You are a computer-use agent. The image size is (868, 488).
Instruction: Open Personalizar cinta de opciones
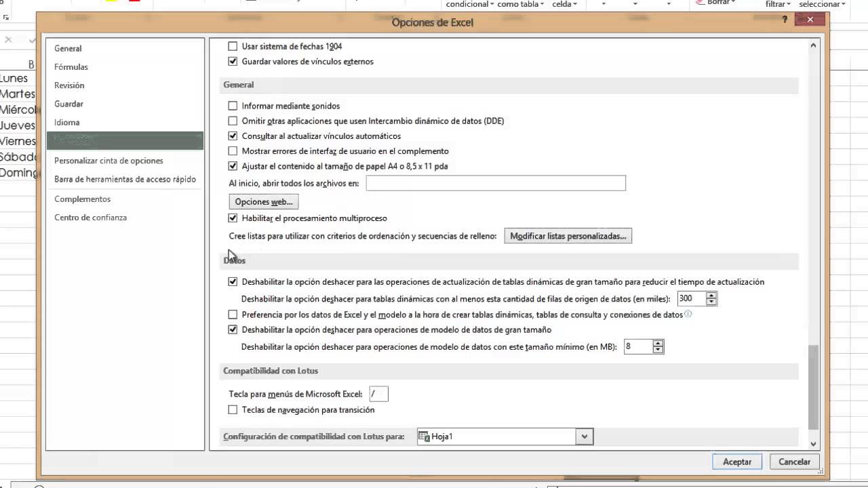pos(125,161)
